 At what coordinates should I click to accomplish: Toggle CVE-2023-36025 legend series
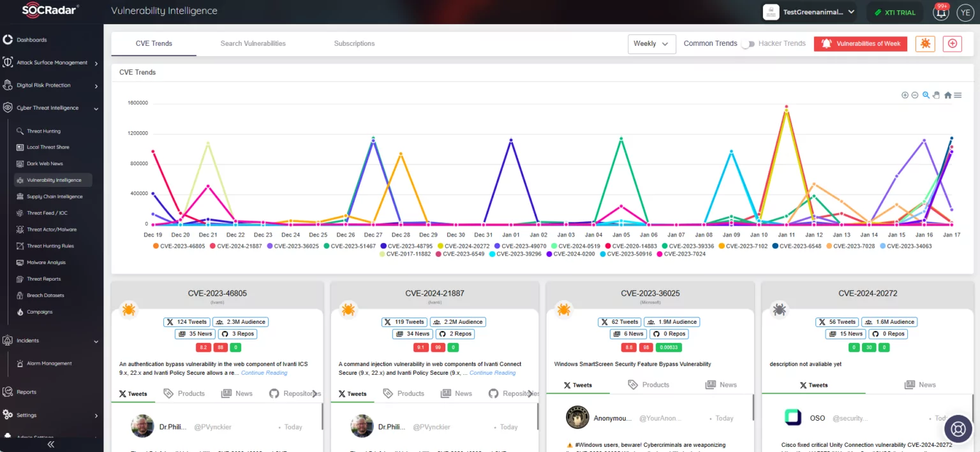coord(293,246)
